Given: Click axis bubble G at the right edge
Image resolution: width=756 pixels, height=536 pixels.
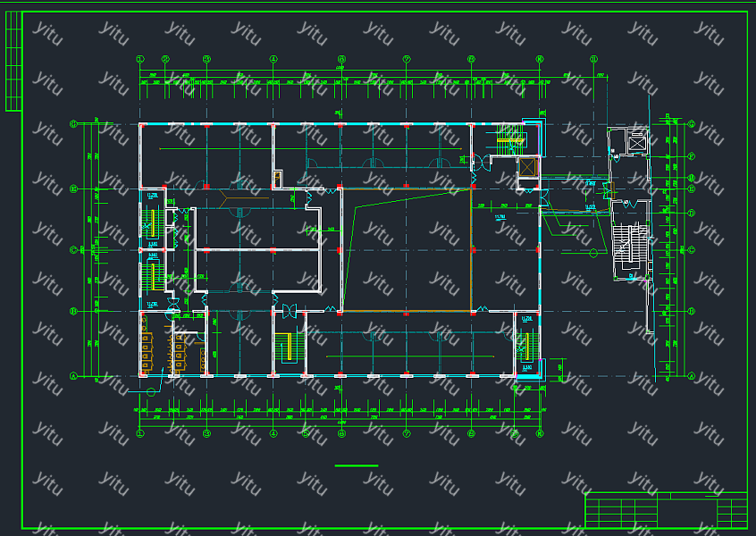Looking at the screenshot, I should [x=692, y=124].
